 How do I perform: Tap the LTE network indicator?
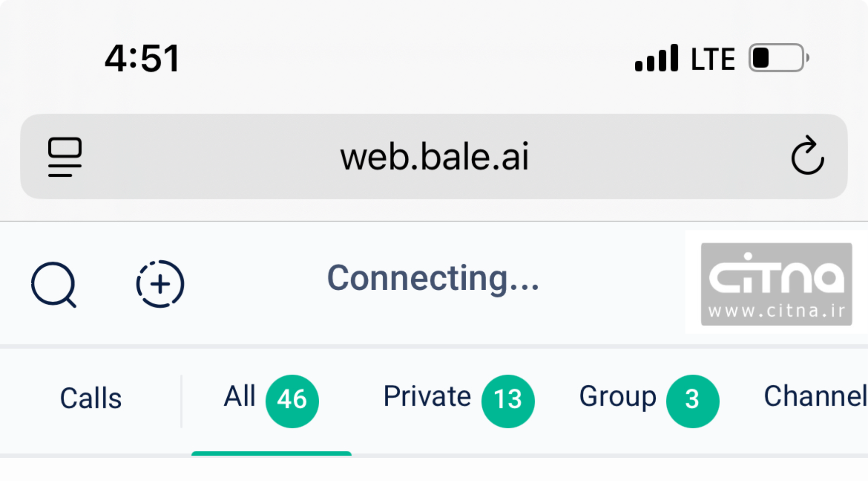(713, 59)
